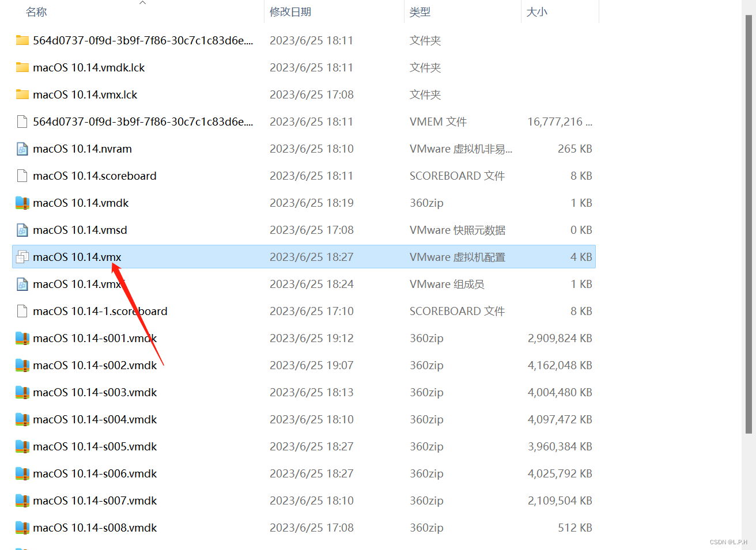This screenshot has width=756, height=550.
Task: Click the type cell VMware 虚拟机非易...
Action: tap(461, 149)
